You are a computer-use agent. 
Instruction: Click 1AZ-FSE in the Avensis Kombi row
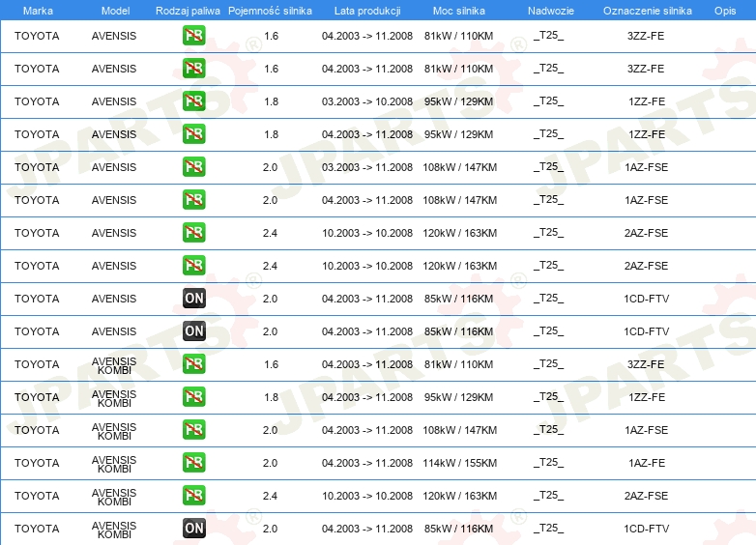point(646,430)
